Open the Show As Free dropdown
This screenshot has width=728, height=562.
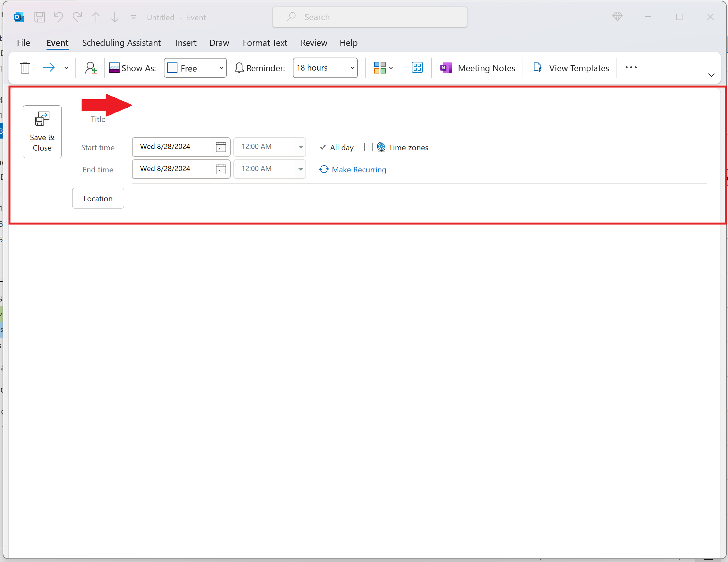(x=195, y=68)
